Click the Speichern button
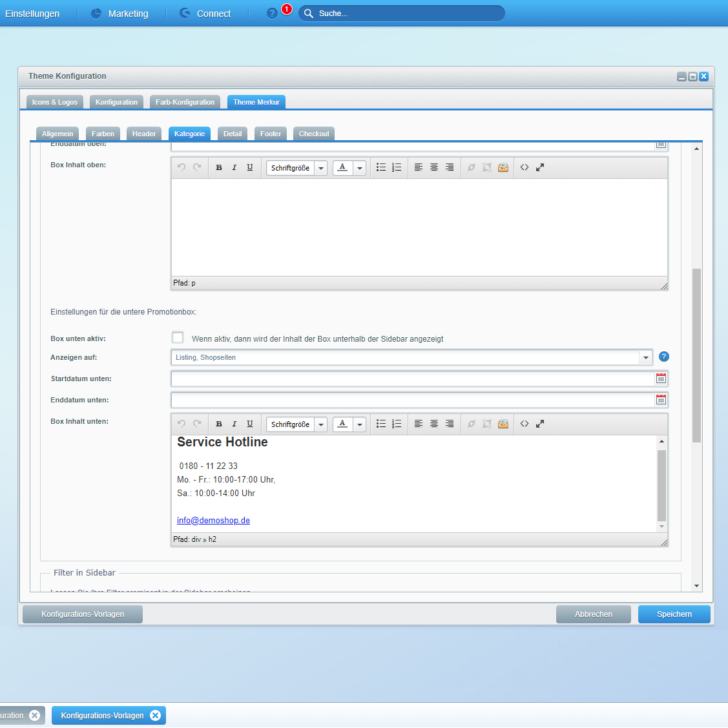Image resolution: width=728 pixels, height=728 pixels. [674, 614]
